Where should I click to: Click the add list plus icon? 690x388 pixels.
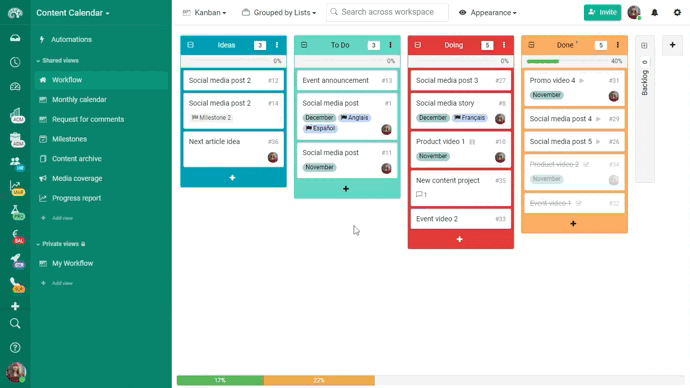[x=672, y=45]
